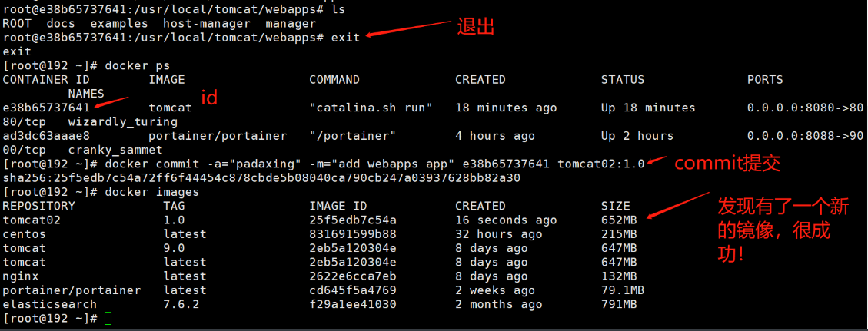Click the port mapping 0.0.0.0:8088->90

pyautogui.click(x=806, y=136)
